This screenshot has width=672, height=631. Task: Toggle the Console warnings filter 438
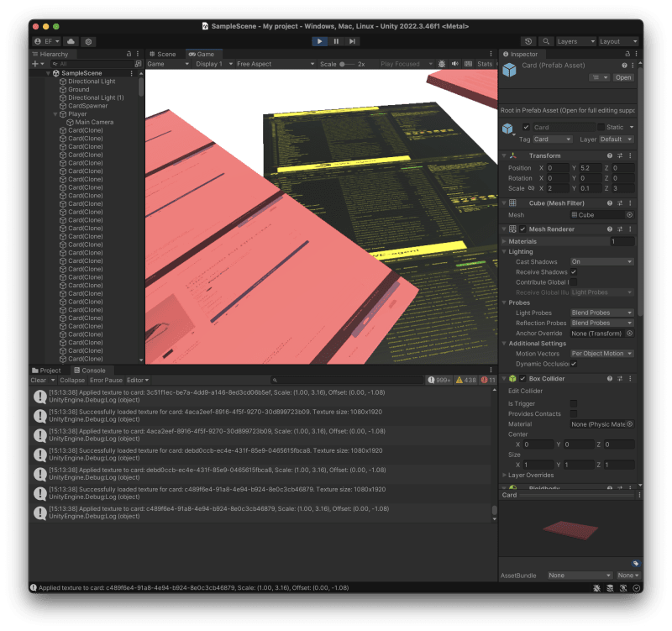pyautogui.click(x=466, y=381)
